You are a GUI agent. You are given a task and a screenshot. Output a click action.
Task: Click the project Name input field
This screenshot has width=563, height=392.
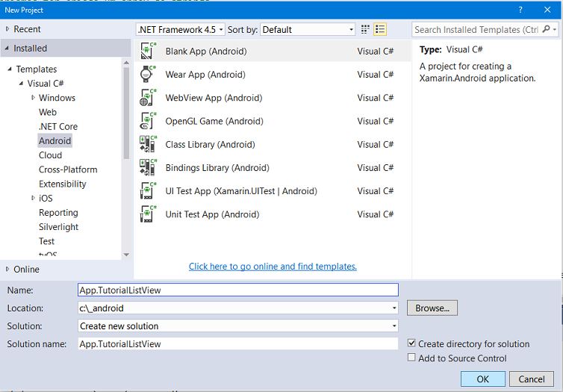(238, 290)
